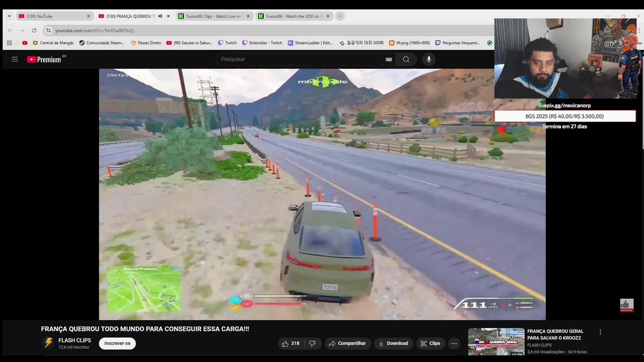The width and height of the screenshot is (644, 362).
Task: Open recommended video thumbnail SALVAR O KROOZZ
Action: click(x=496, y=342)
